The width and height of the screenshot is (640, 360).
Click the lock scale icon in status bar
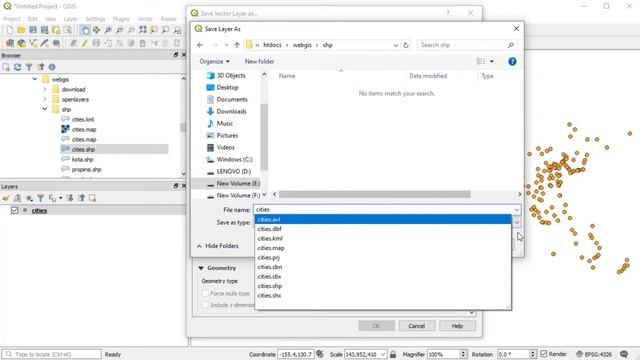tap(393, 354)
